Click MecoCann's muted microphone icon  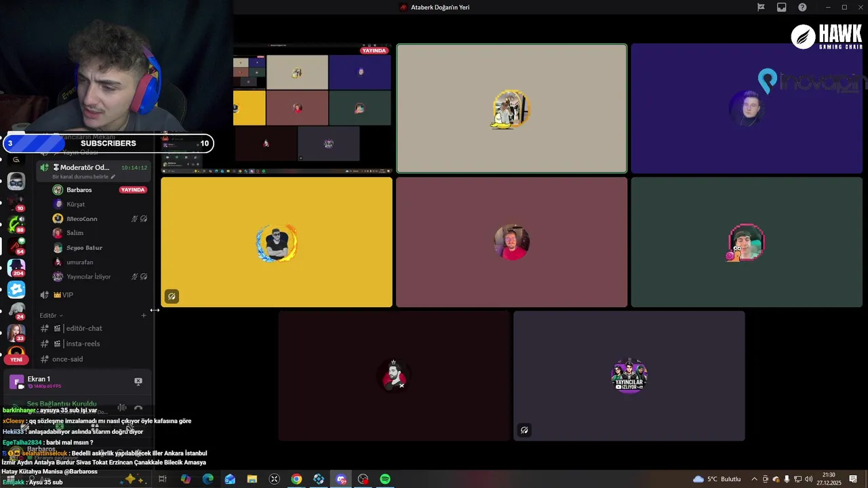coord(134,219)
